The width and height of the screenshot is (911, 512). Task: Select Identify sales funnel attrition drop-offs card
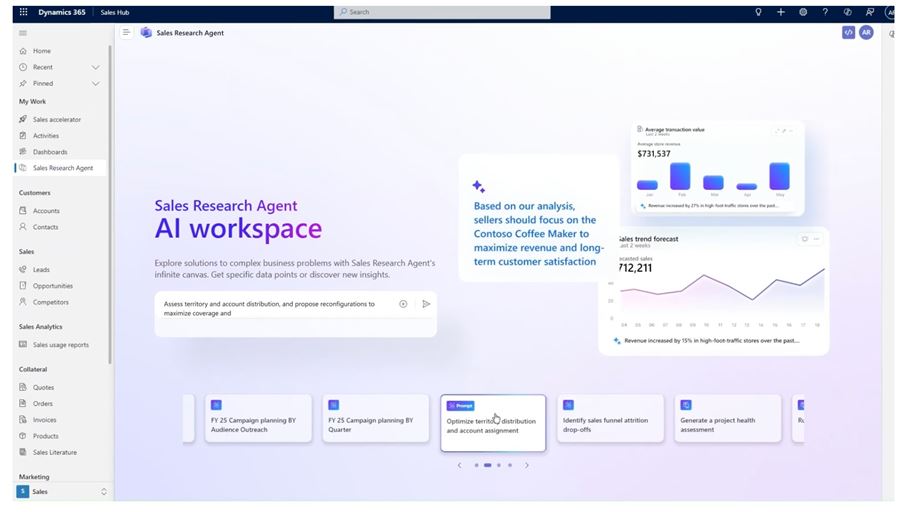tap(610, 418)
